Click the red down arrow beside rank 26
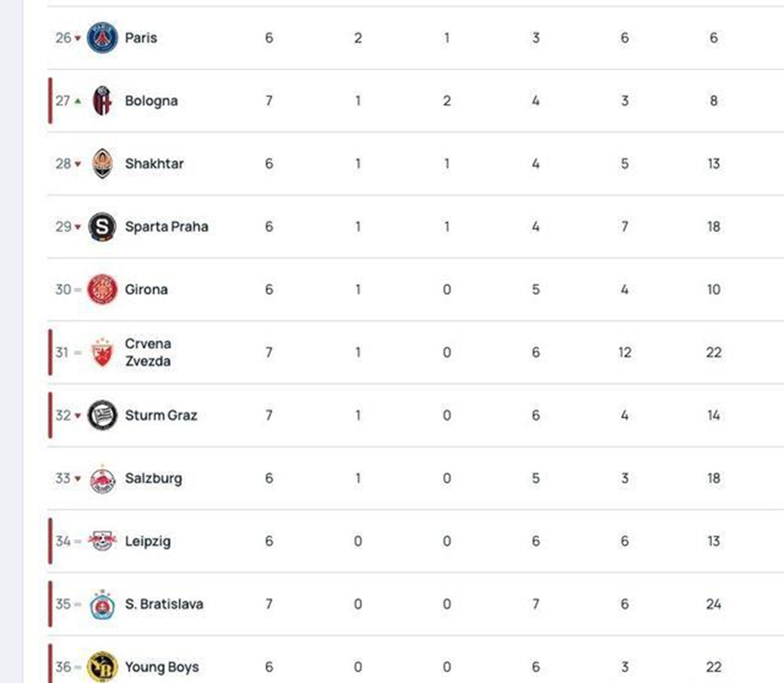The height and width of the screenshot is (683, 784). 78,38
